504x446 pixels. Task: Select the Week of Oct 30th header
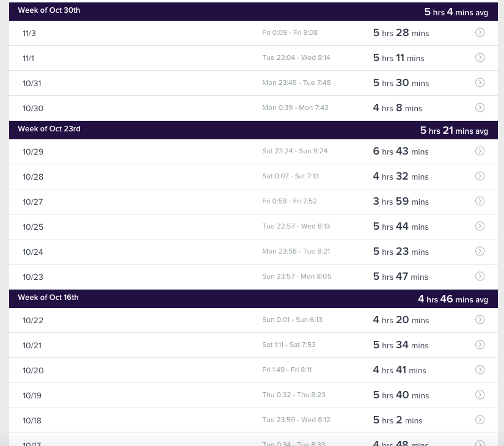click(x=49, y=11)
